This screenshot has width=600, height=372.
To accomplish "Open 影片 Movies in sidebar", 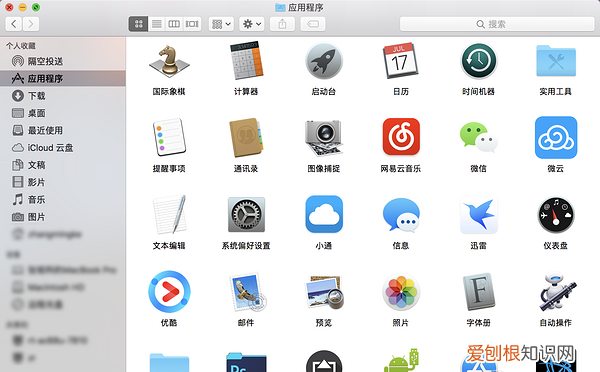I will pyautogui.click(x=63, y=182).
